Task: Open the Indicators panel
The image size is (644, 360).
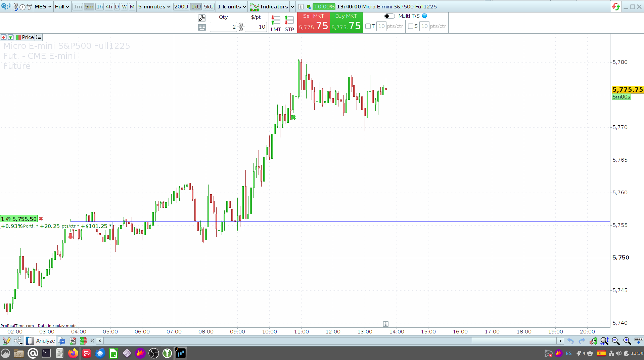Action: pos(269,7)
